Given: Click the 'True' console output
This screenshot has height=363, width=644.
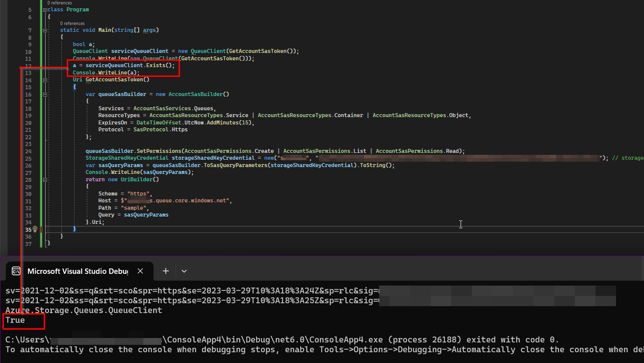Looking at the screenshot, I should click(15, 320).
